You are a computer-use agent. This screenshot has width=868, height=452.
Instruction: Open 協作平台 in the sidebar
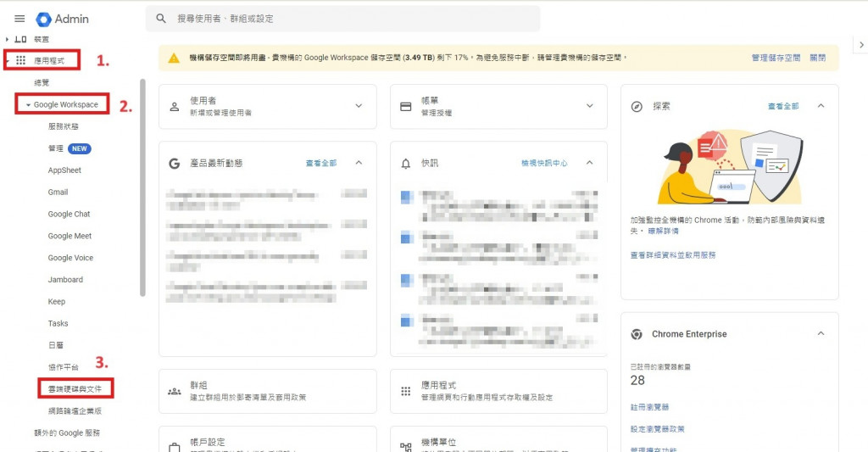pyautogui.click(x=63, y=367)
